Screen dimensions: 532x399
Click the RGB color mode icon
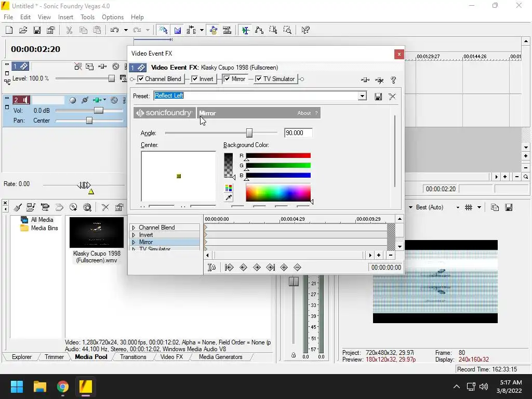pos(229,188)
